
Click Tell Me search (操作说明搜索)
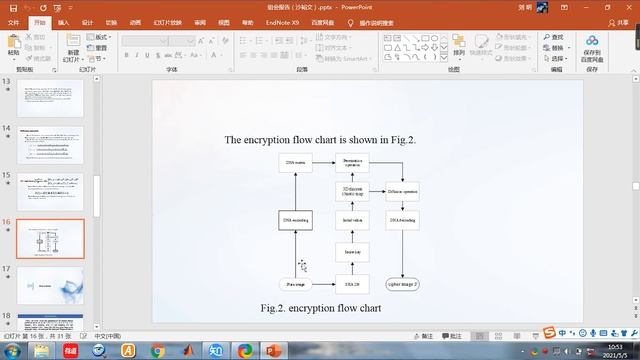pos(371,23)
